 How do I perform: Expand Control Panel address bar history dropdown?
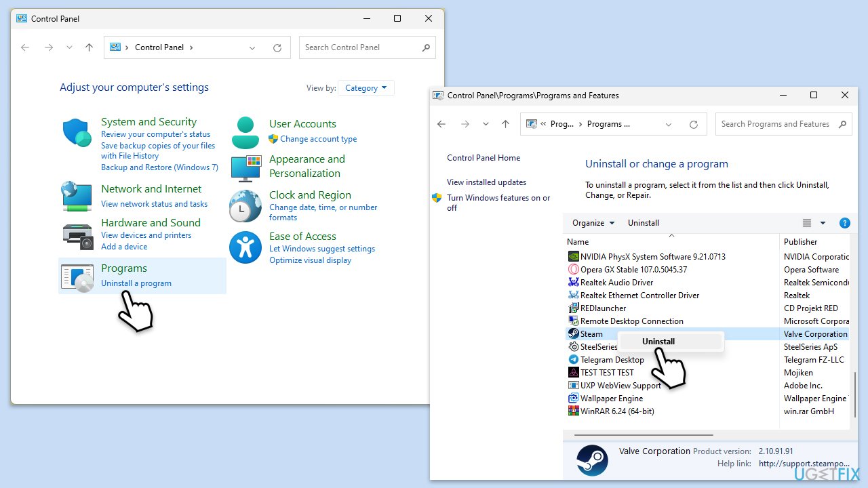252,47
